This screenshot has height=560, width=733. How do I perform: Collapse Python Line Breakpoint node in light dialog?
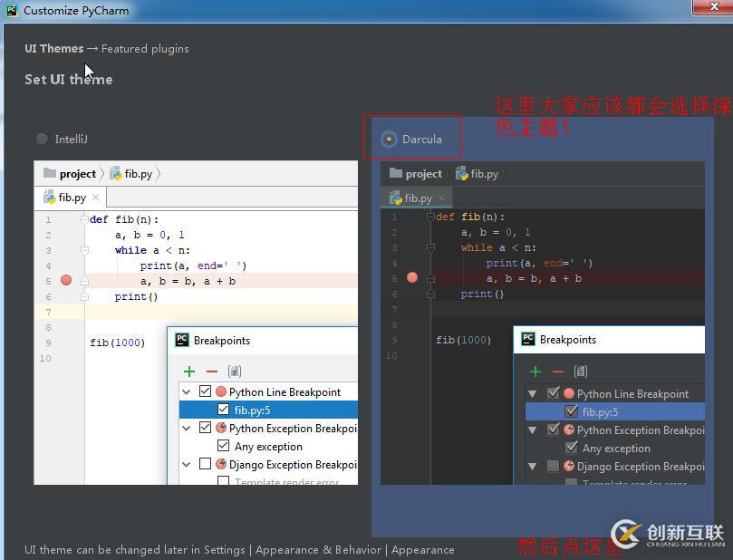(187, 391)
